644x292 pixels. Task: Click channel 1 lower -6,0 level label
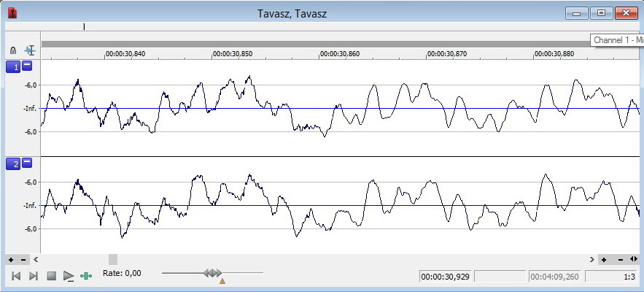pyautogui.click(x=31, y=132)
